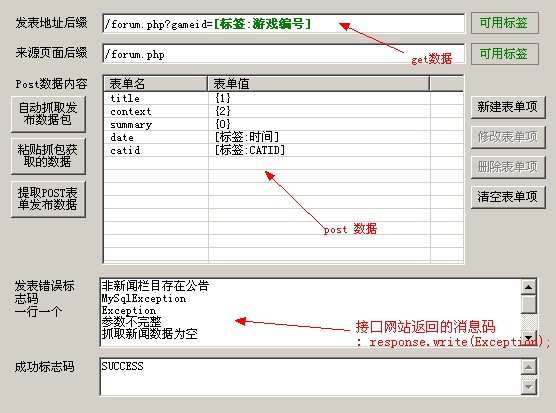Select the date row in form table
Viewport: 556px width, 413px height.
[283, 137]
